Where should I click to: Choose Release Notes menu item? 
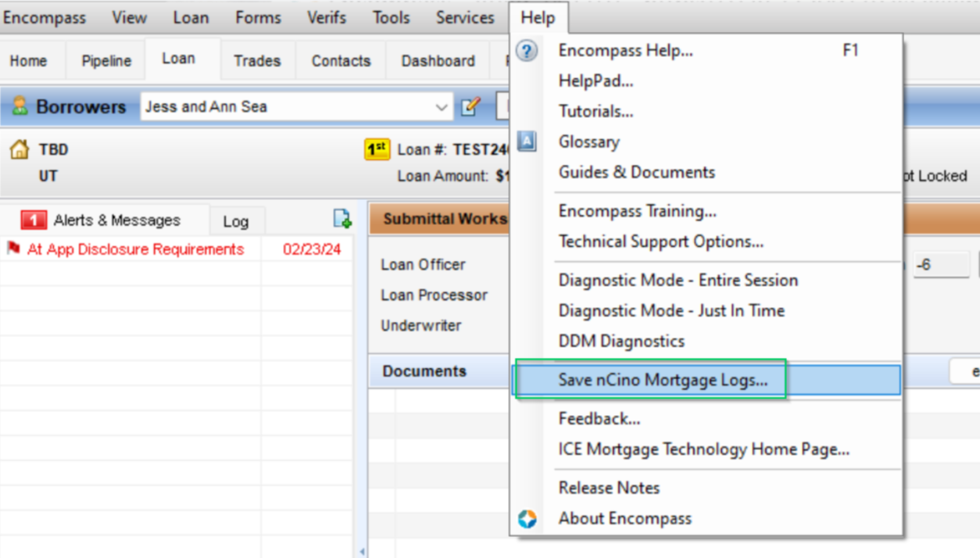(x=706, y=488)
